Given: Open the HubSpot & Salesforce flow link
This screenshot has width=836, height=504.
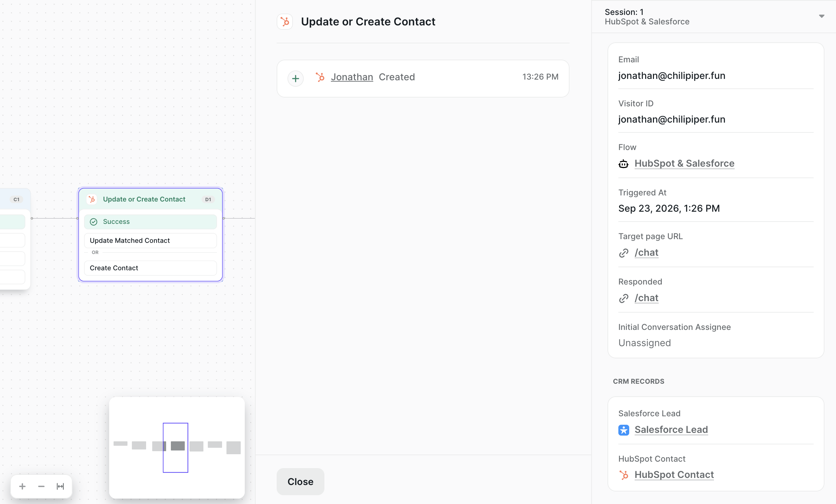Looking at the screenshot, I should (684, 163).
